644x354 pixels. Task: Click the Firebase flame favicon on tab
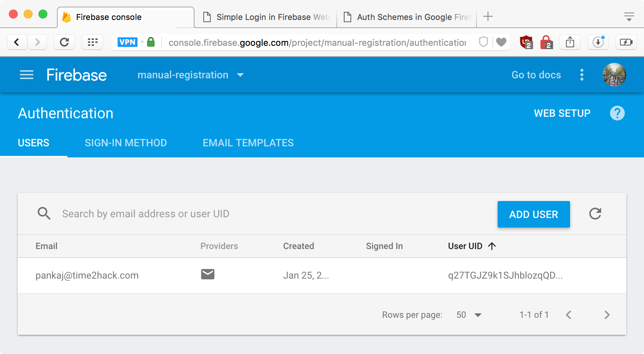[67, 17]
